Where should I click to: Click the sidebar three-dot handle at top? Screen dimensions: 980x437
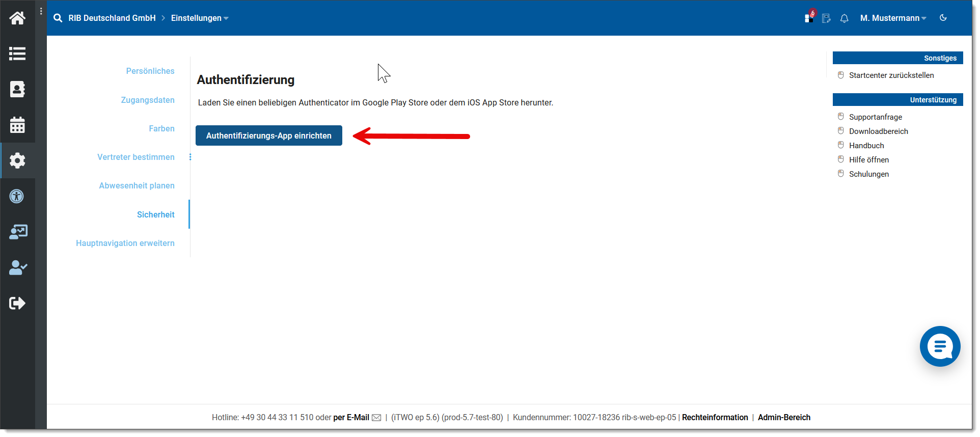[41, 11]
